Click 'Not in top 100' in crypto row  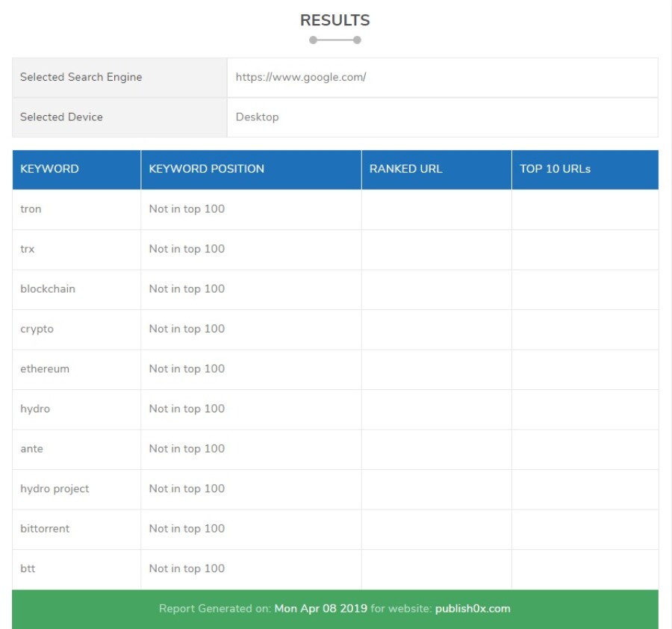(x=187, y=329)
